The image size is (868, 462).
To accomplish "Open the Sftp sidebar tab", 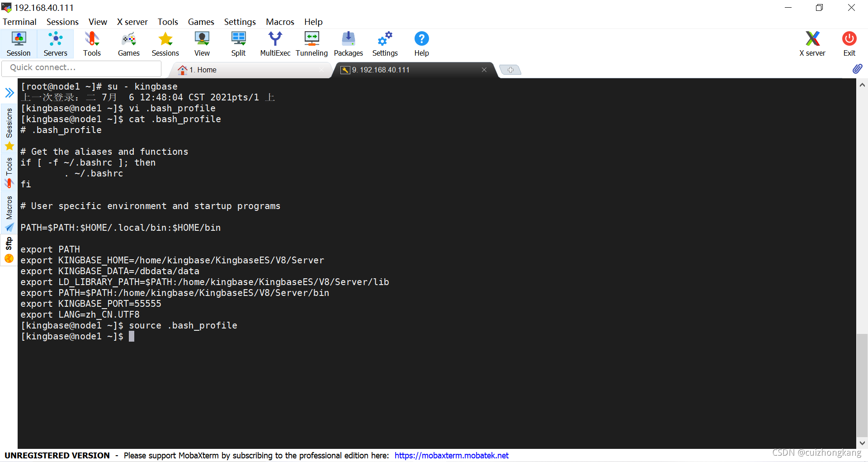I will (x=9, y=250).
